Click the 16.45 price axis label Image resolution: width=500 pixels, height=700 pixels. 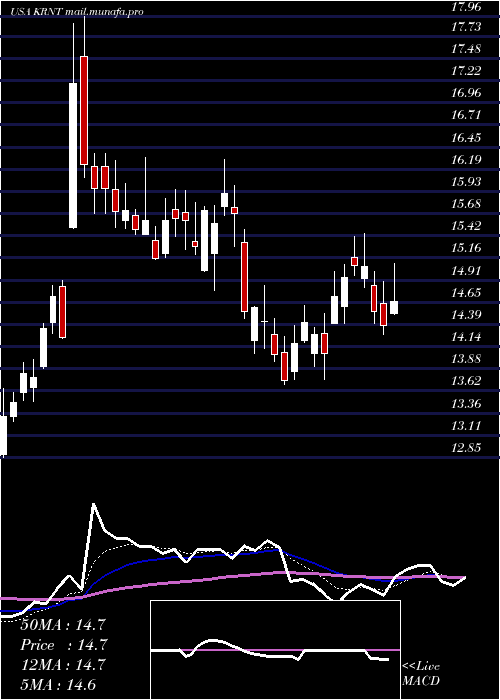tap(466, 138)
